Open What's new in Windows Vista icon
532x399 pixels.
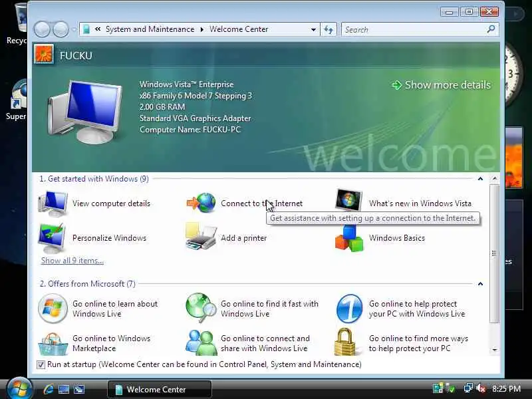[x=348, y=201]
